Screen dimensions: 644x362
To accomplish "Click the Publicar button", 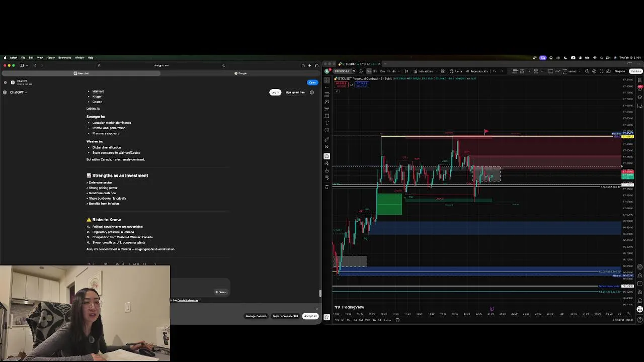I will click(635, 71).
